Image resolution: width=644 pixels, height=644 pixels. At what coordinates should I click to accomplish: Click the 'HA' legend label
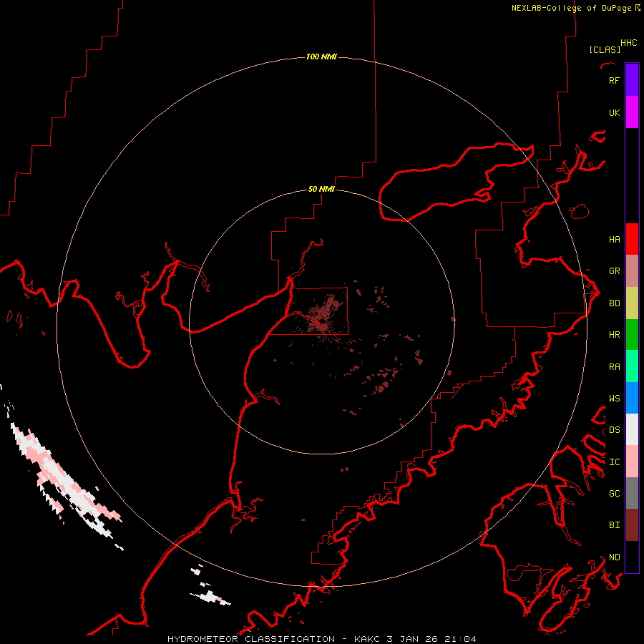(614, 240)
